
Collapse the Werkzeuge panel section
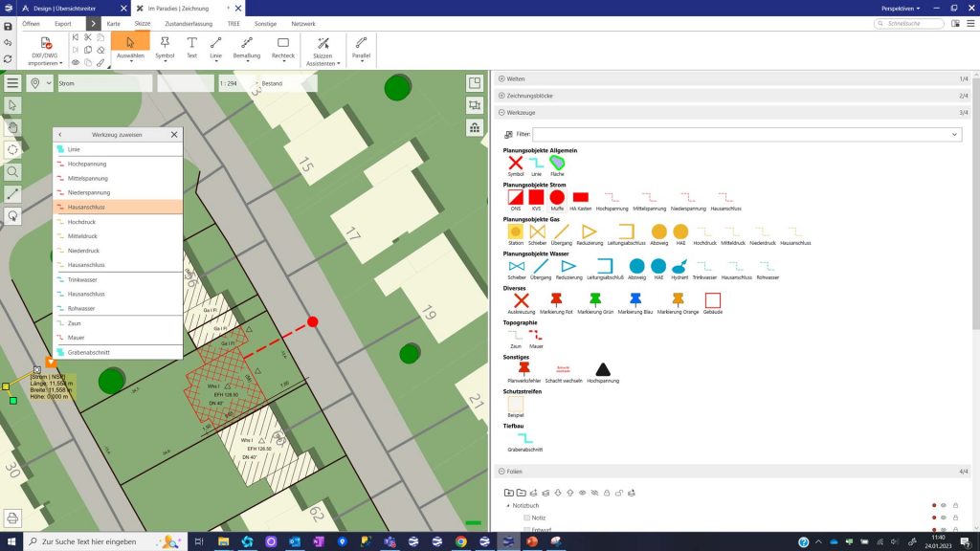(x=501, y=113)
